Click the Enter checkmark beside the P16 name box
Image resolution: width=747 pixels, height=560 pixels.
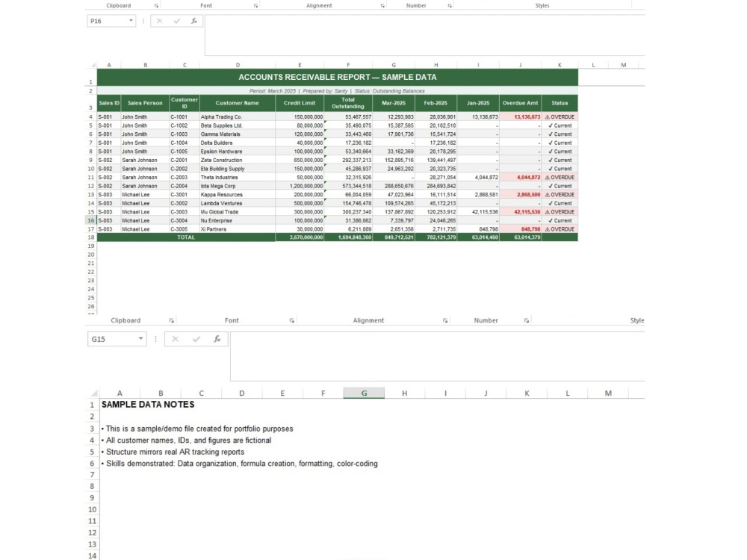click(x=177, y=21)
